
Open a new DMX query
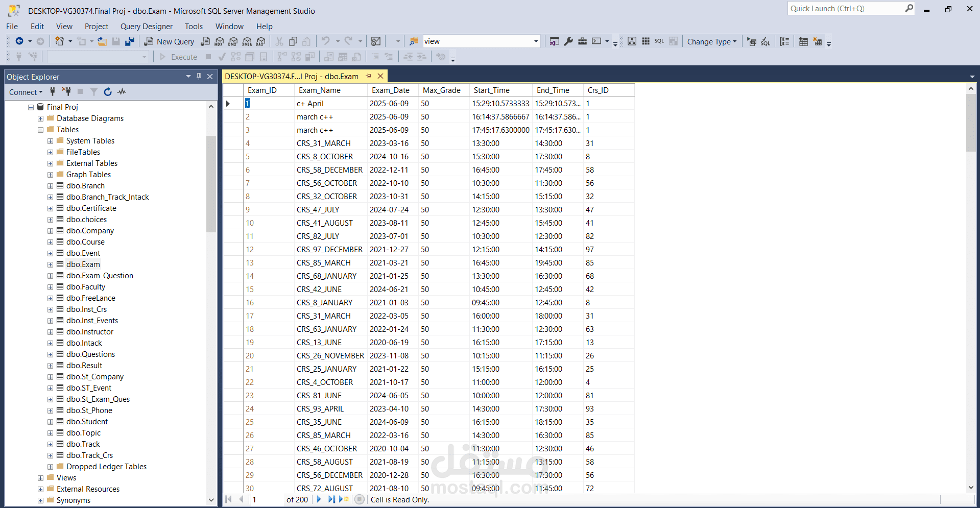pyautogui.click(x=233, y=41)
